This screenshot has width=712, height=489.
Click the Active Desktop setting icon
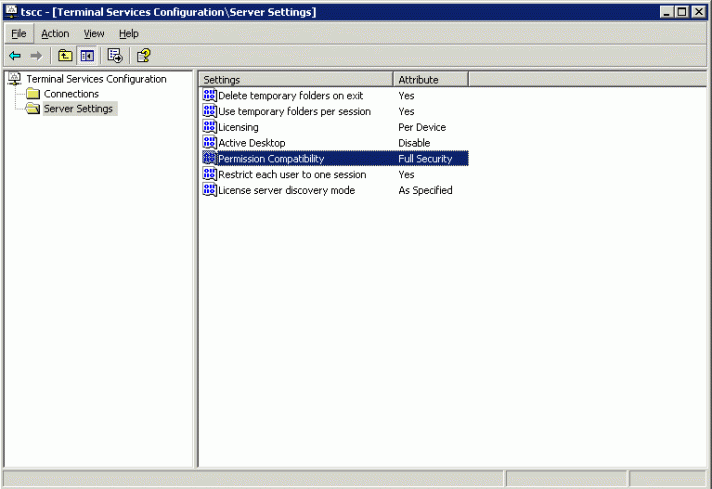[210, 143]
